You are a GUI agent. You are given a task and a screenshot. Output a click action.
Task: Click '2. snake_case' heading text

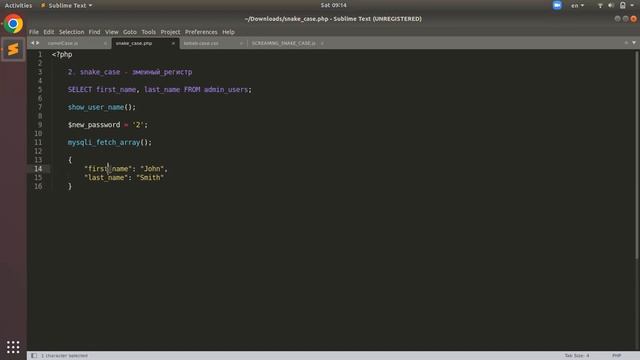(94, 72)
